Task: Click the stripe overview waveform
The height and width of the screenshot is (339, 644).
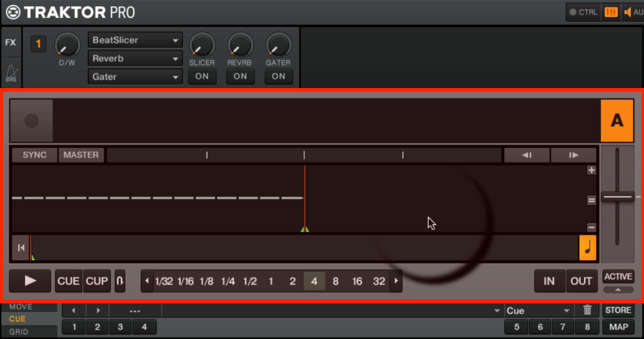Action: [304, 248]
